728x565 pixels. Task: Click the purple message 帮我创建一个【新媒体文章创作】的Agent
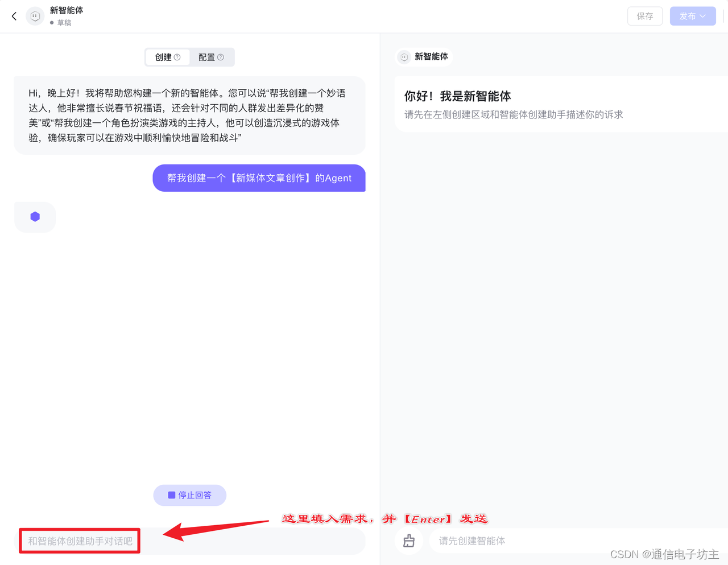point(259,178)
